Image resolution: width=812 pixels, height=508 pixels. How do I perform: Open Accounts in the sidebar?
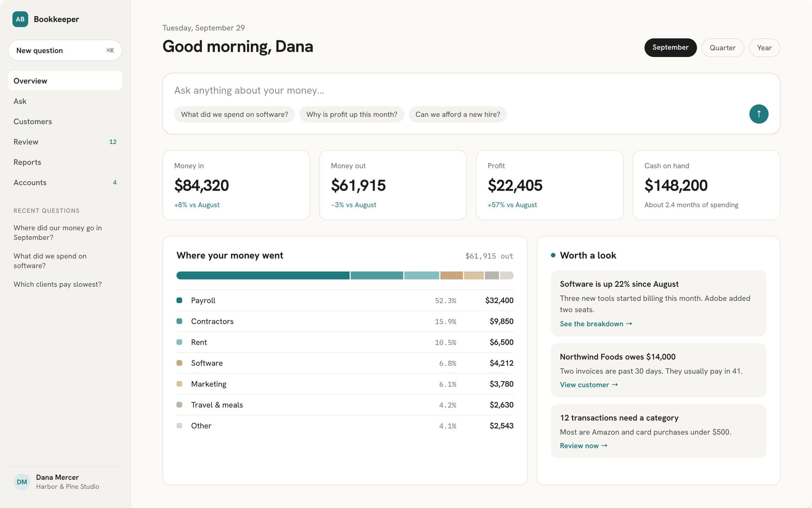pos(65,182)
